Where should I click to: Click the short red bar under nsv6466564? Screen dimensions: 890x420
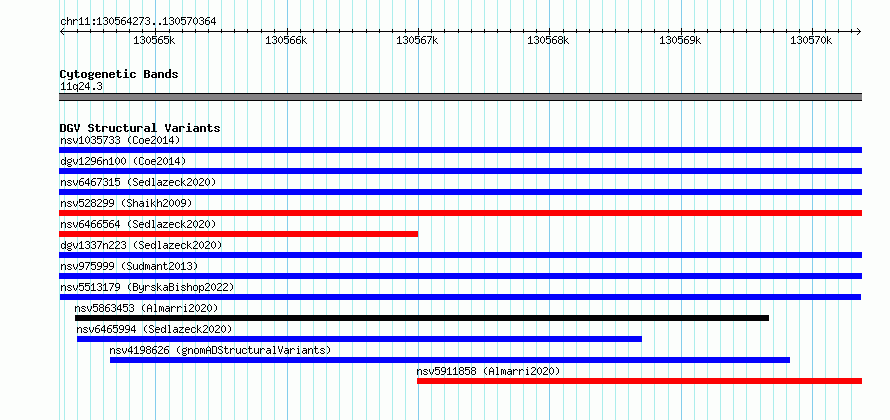point(238,234)
